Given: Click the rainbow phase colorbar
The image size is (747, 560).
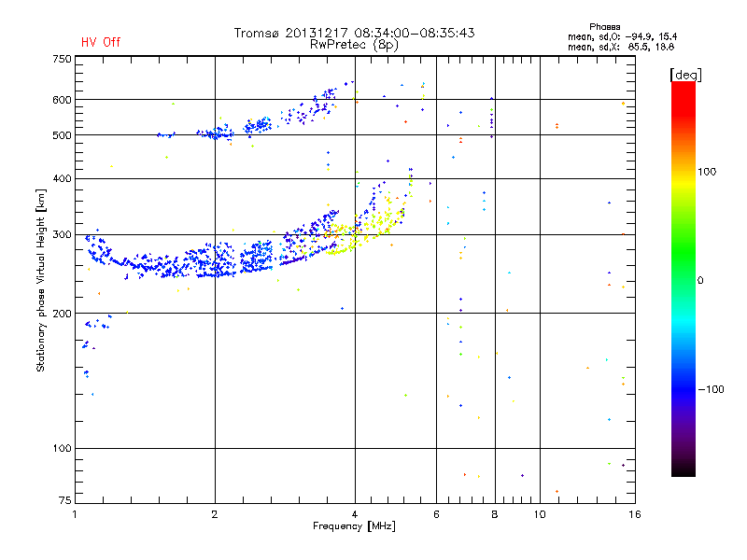Looking at the screenshot, I should [x=684, y=278].
